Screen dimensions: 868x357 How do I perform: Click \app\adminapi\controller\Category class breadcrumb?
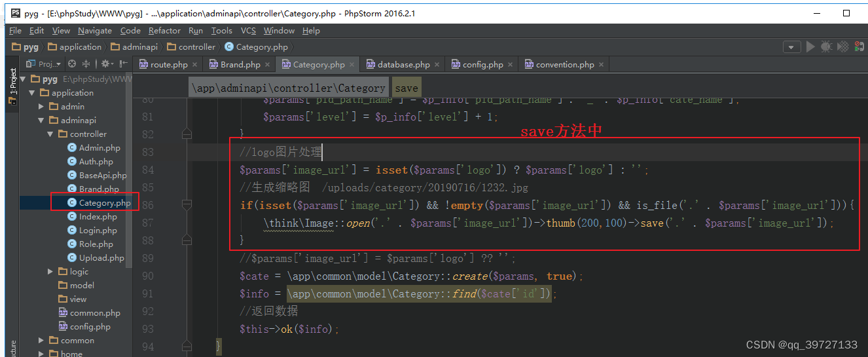click(x=289, y=88)
